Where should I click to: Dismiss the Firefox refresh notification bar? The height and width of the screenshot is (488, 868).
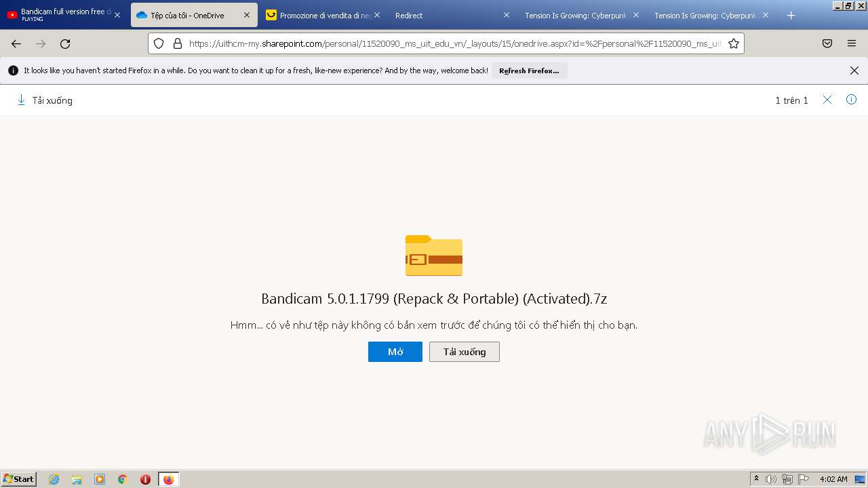click(x=854, y=70)
